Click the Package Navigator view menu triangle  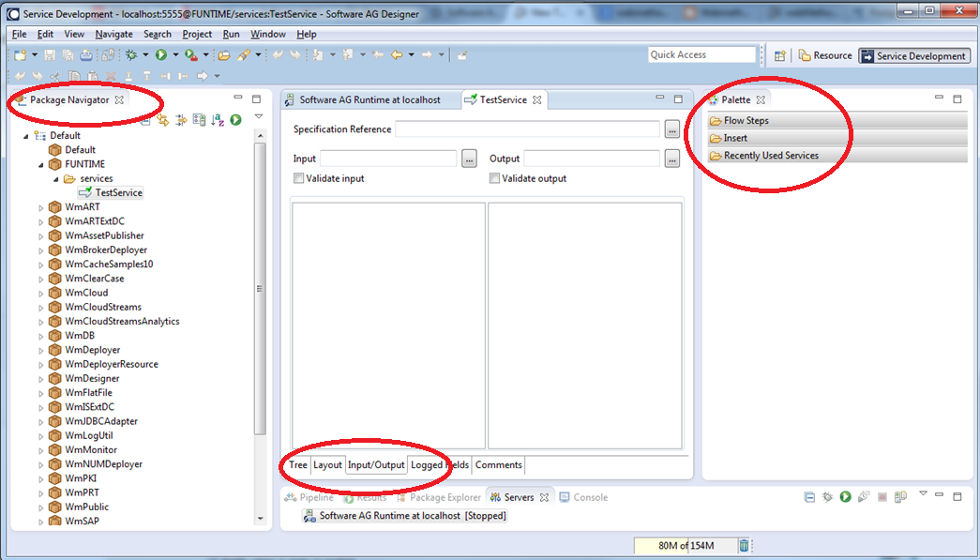259,116
